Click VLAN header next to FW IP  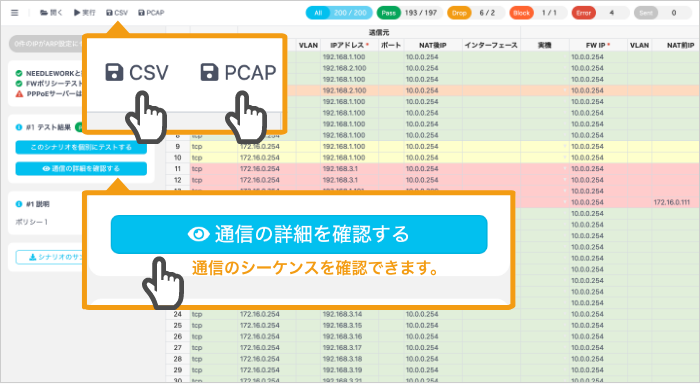click(x=639, y=46)
